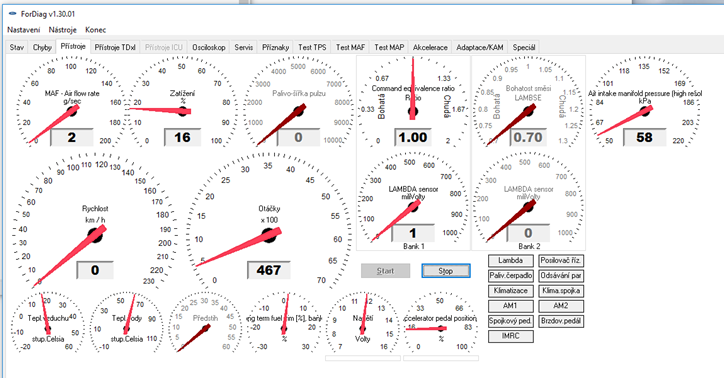The height and width of the screenshot is (378, 724).
Task: Click the Stop button
Action: pos(446,271)
